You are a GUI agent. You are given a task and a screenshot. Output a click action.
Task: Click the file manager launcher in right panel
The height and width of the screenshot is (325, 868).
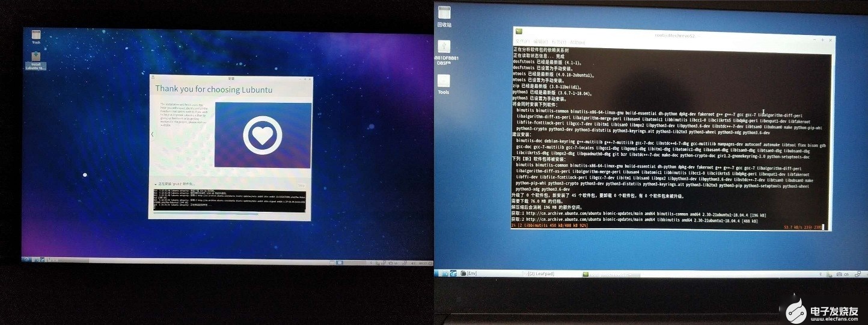[444, 273]
